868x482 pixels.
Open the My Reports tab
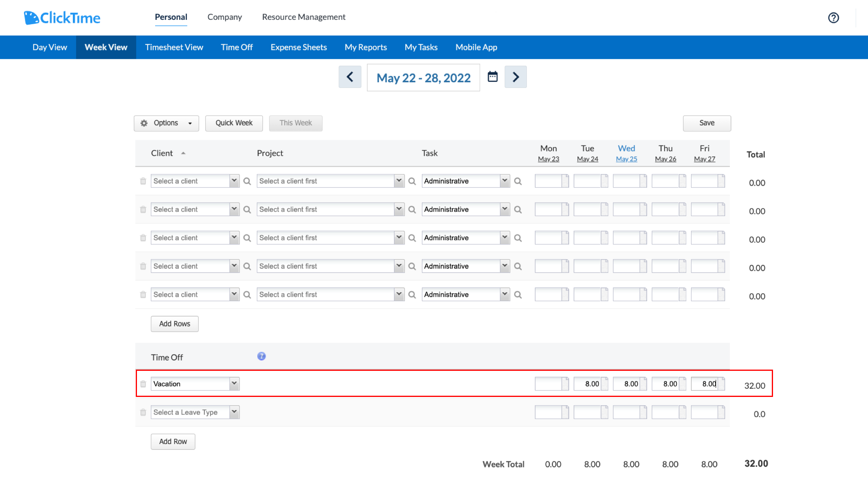point(366,47)
